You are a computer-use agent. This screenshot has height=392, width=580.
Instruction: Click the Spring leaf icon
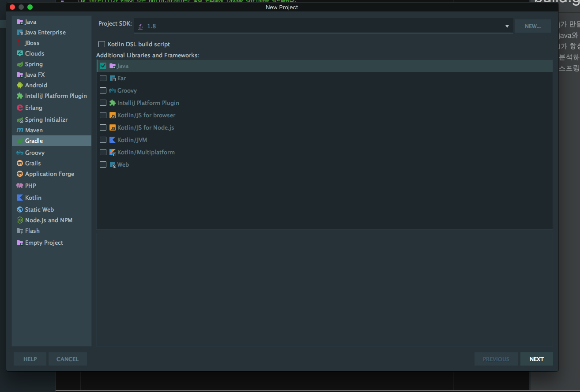coord(19,64)
